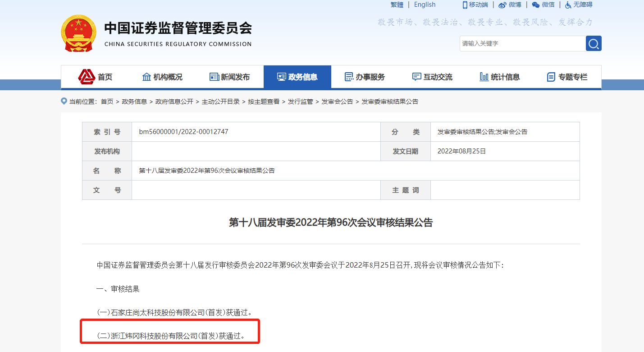Viewport: 644px width, 352px height.
Task: Click the blue search magnifier button
Action: point(594,43)
